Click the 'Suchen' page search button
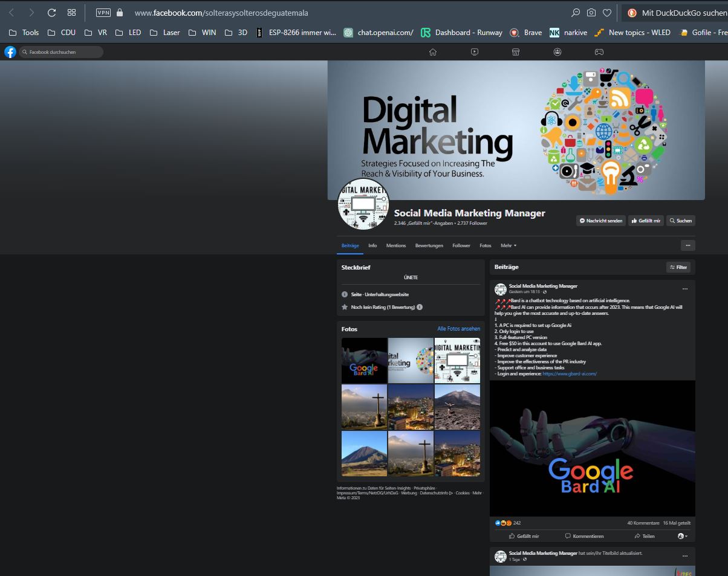Image resolution: width=728 pixels, height=576 pixels. (x=681, y=221)
